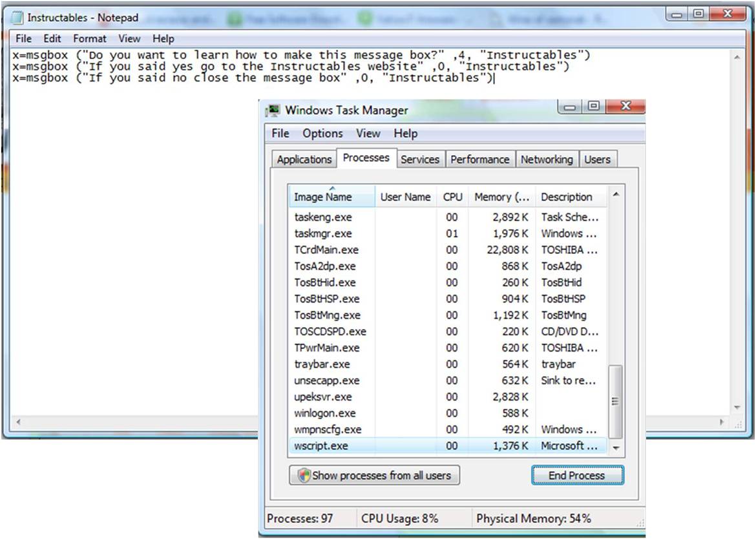Sort by the Memory column header
756x539 pixels.
point(501,197)
